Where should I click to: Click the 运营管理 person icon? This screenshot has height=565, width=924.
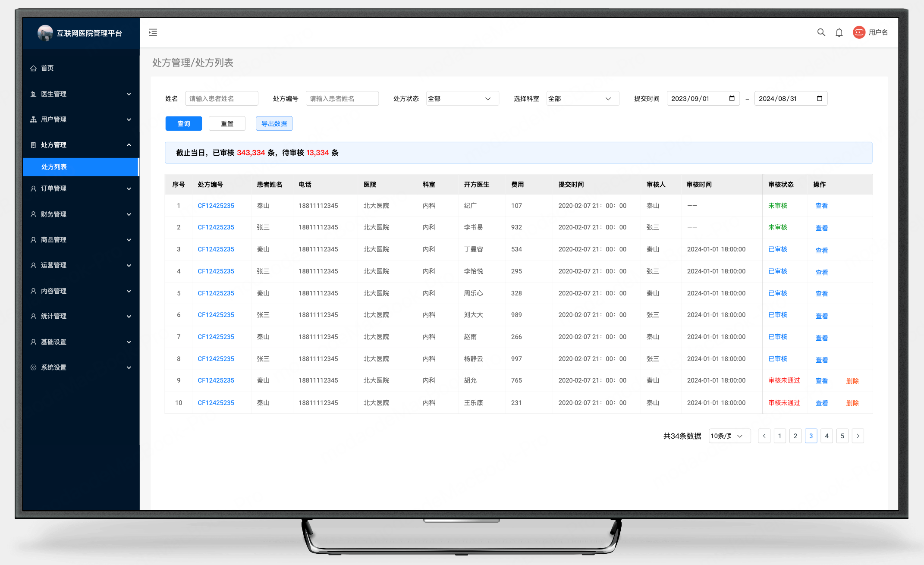tap(33, 265)
